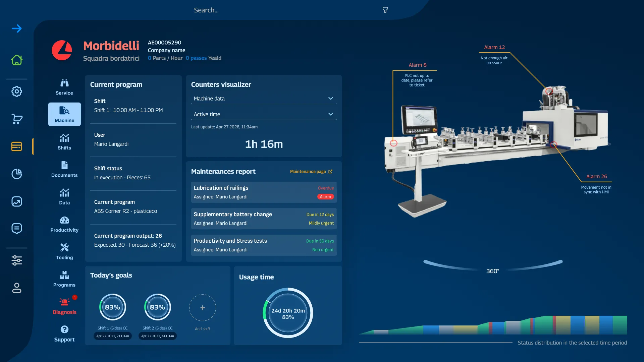This screenshot has height=362, width=644.
Task: Click the Usage time circular progress ring
Action: click(288, 313)
